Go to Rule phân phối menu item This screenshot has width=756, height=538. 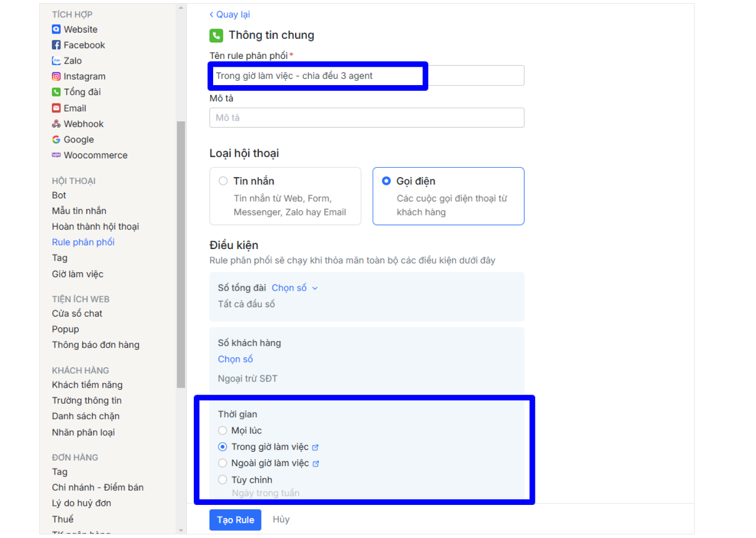[83, 242]
